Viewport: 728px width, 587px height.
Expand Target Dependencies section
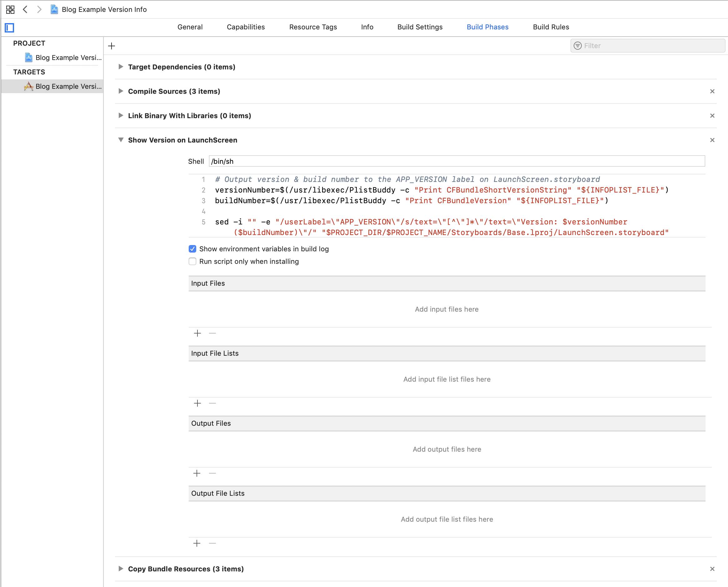click(x=121, y=67)
